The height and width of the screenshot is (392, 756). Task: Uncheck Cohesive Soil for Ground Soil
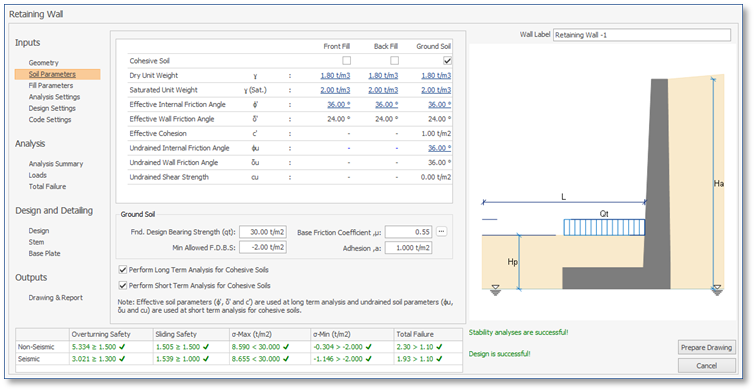click(447, 61)
